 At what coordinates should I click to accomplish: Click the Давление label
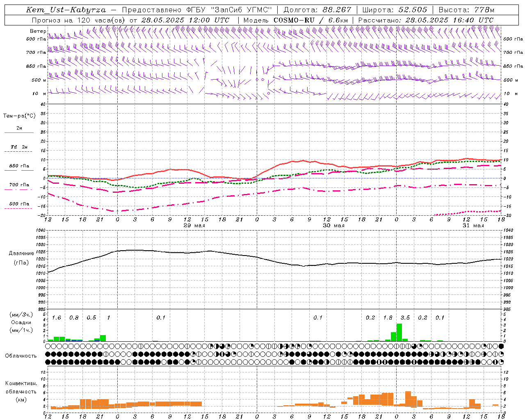coord(21,253)
